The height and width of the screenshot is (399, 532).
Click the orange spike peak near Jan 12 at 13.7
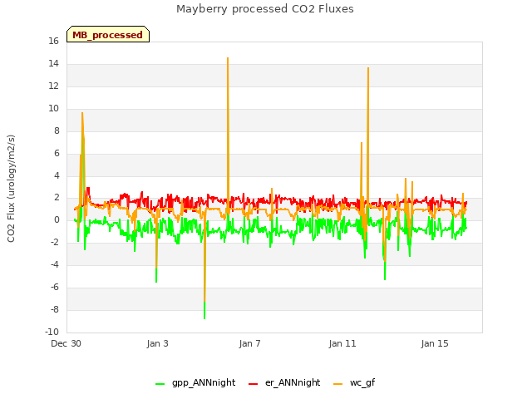point(368,68)
